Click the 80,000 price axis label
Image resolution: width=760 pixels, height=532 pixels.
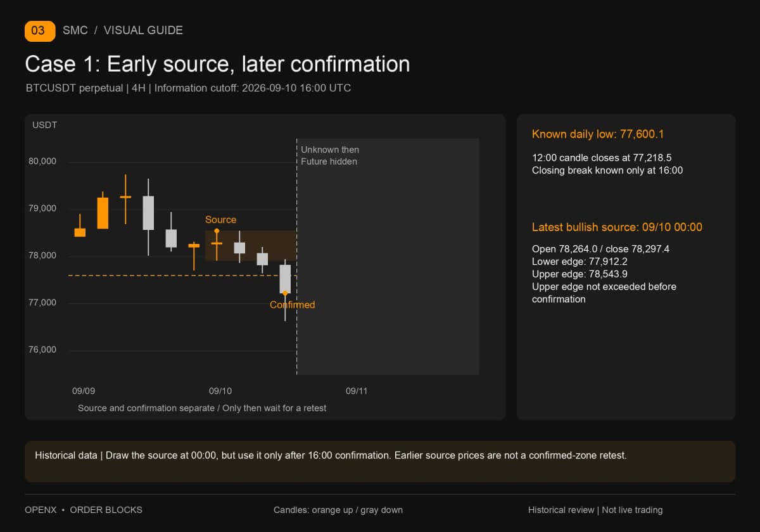42,161
